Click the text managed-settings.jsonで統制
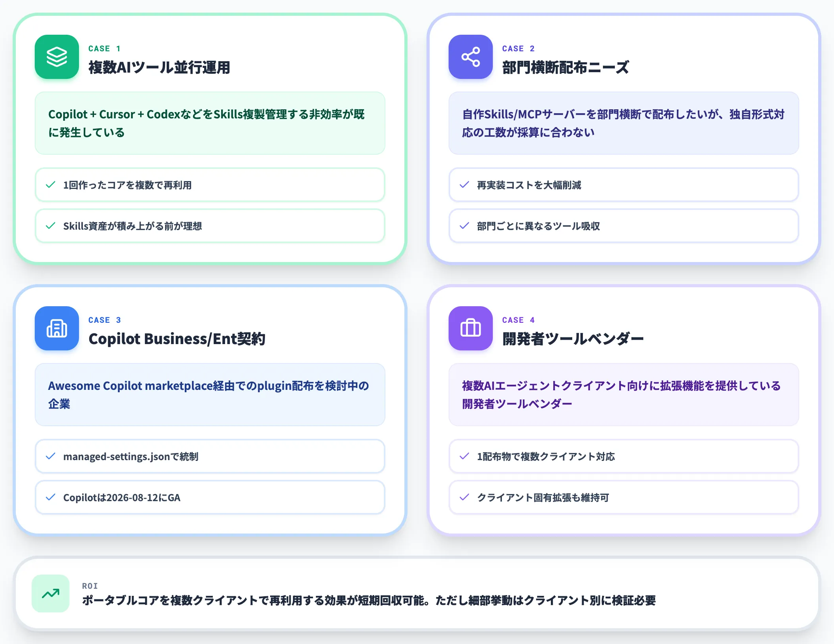 pos(131,457)
